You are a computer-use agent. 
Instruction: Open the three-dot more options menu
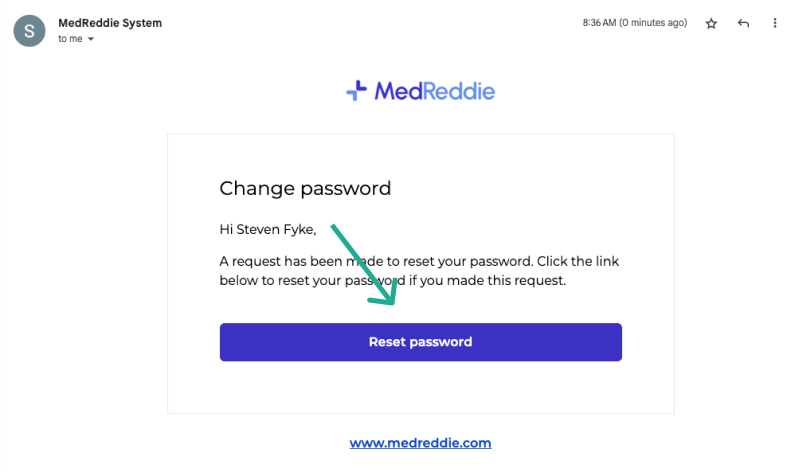coord(775,24)
